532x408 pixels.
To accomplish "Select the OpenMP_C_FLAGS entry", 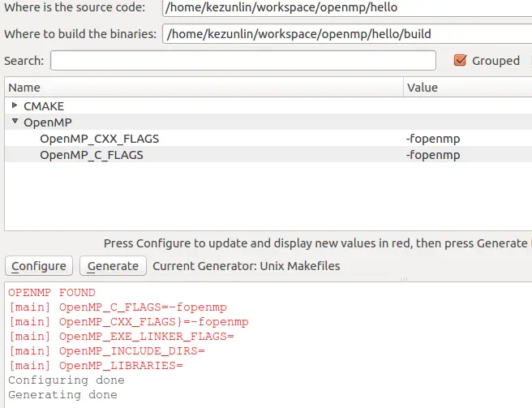I will [92, 155].
